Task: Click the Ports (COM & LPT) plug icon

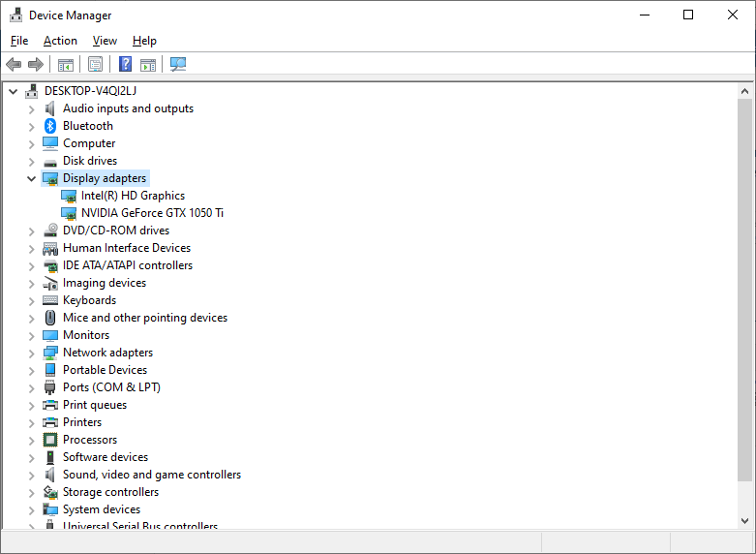Action: coord(50,387)
